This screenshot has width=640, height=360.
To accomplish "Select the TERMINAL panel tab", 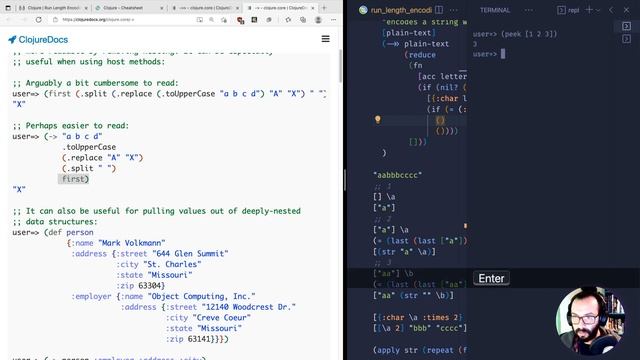I will click(x=495, y=10).
